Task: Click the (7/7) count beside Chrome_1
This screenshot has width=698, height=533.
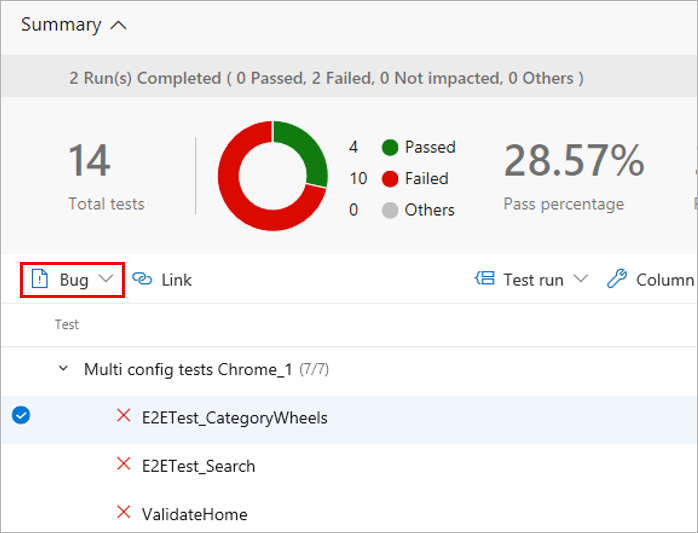Action: pyautogui.click(x=314, y=369)
